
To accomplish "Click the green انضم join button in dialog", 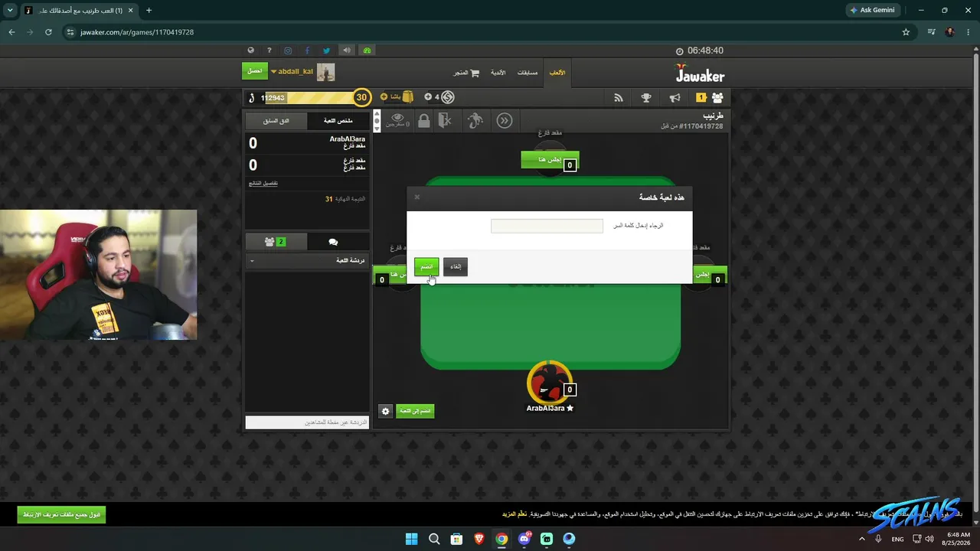I will (x=426, y=266).
